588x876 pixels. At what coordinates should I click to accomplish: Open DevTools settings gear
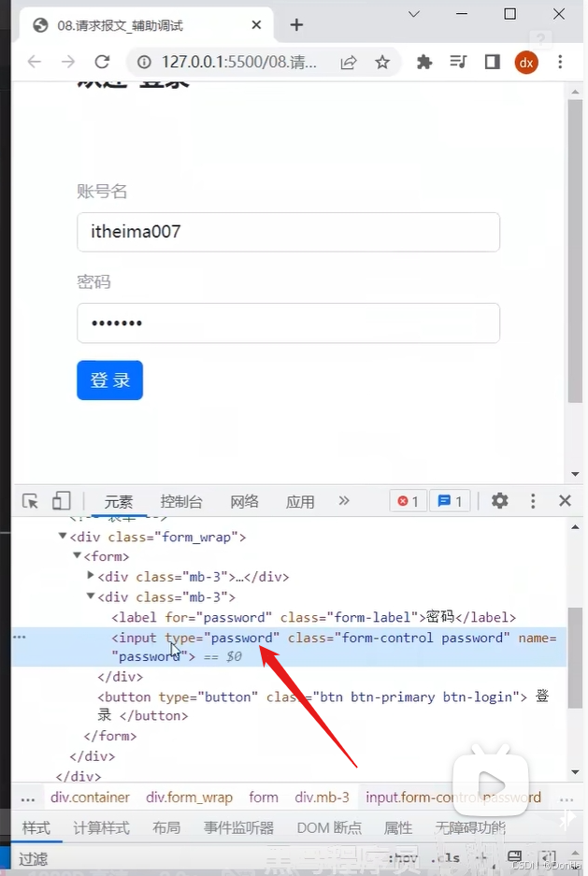500,500
